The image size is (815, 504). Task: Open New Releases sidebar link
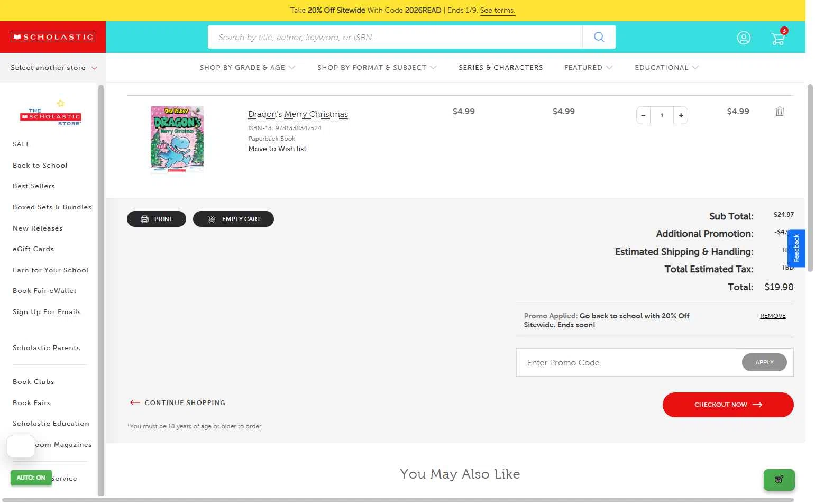tap(38, 228)
